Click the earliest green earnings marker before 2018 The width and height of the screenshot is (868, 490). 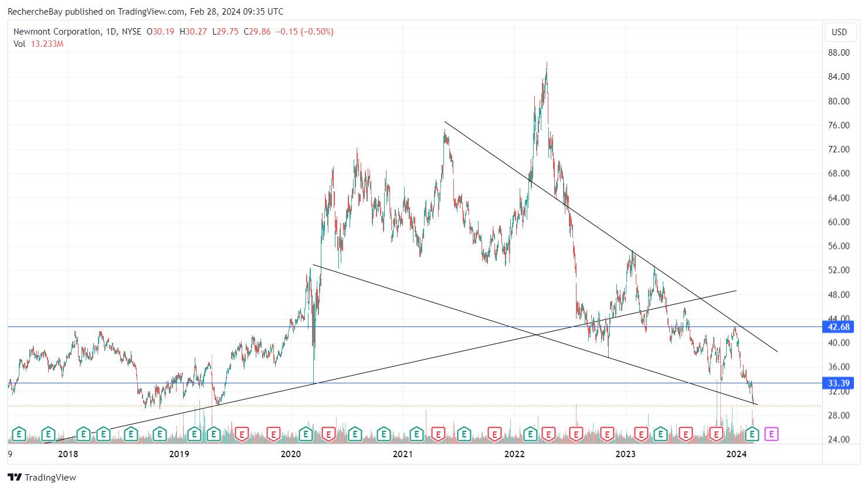(x=19, y=434)
